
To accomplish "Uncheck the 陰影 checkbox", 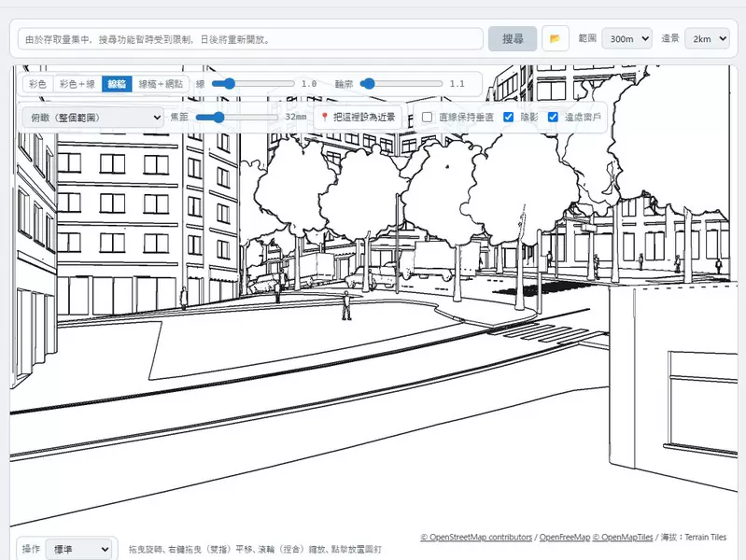I will click(508, 117).
